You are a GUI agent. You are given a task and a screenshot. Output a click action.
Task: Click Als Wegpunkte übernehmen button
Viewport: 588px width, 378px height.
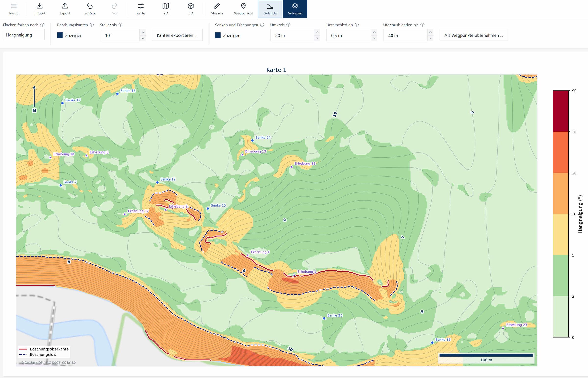coord(474,35)
